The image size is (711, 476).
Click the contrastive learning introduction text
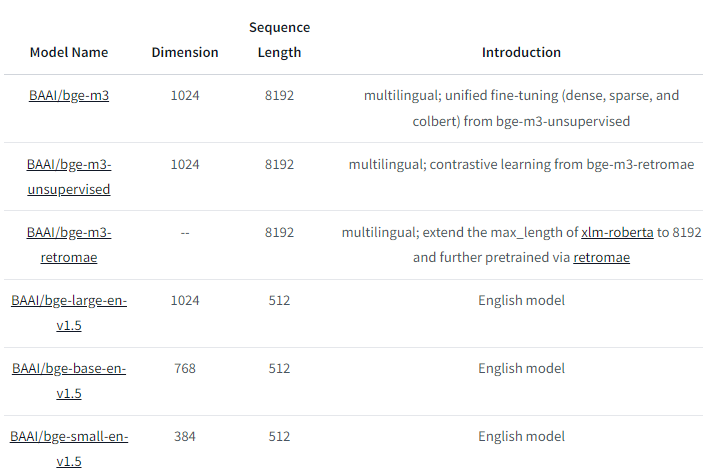[521, 164]
